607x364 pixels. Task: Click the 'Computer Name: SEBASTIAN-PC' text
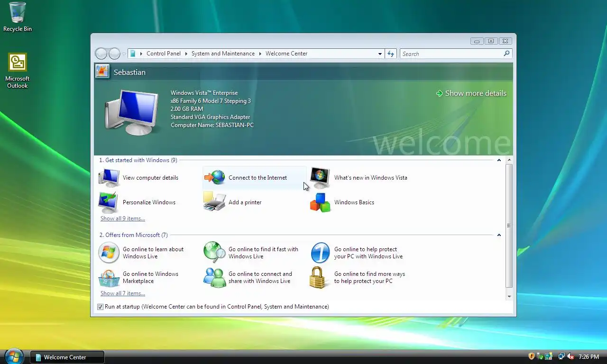(212, 125)
